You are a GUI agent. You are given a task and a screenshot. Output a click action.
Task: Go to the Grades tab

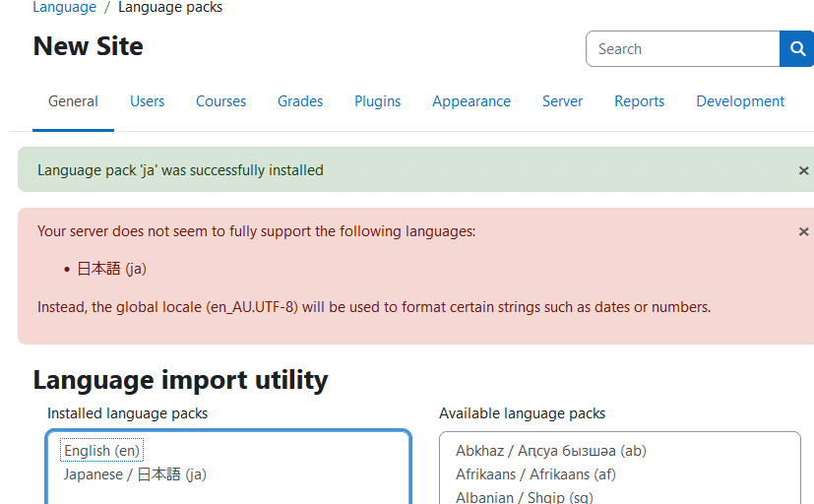click(x=300, y=101)
